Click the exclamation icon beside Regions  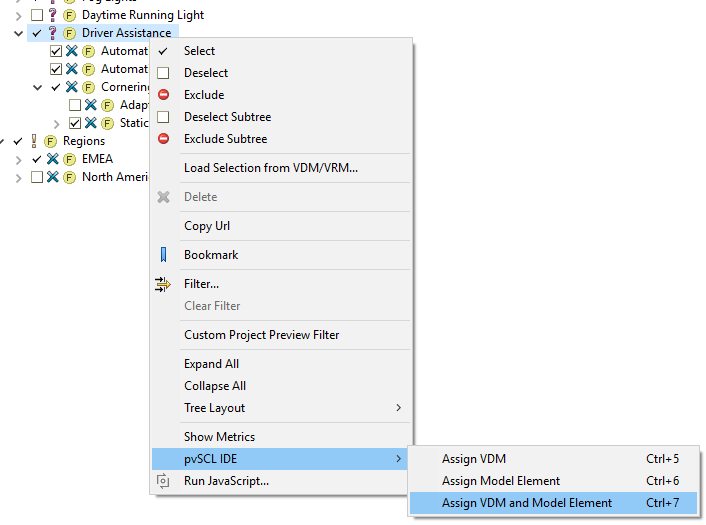[34, 141]
